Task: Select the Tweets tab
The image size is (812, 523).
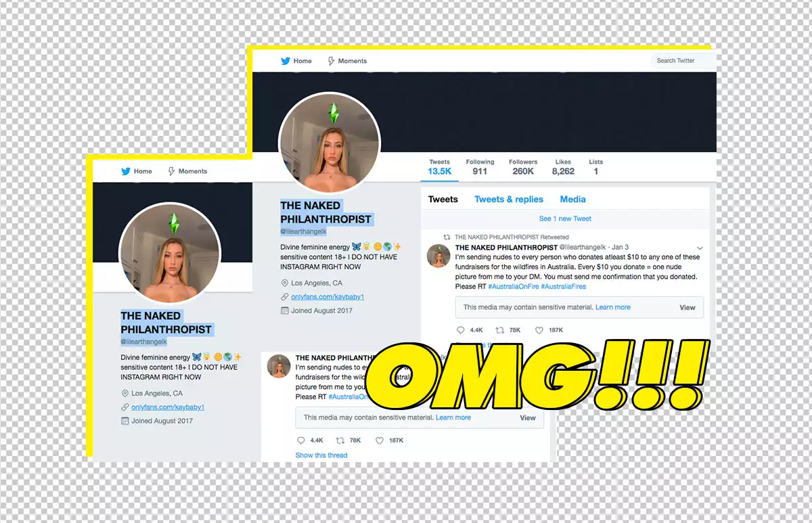Action: (x=443, y=200)
